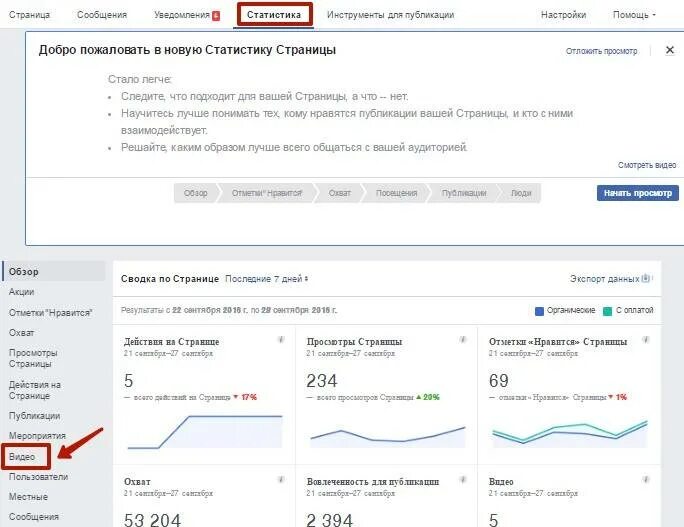Open the Просмотры Страницы card title

pyautogui.click(x=354, y=342)
